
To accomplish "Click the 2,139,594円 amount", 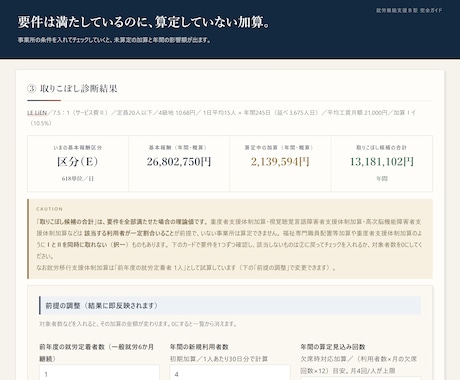I will [280, 162].
